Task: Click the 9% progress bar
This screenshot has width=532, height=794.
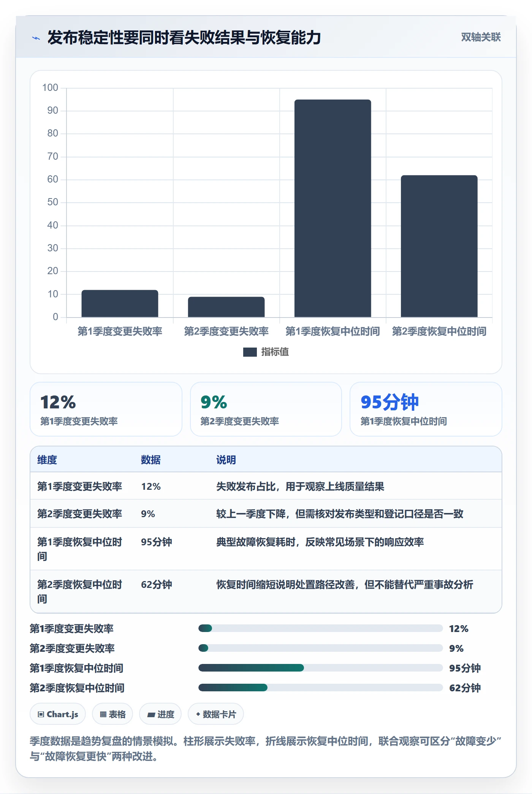Action: [321, 648]
